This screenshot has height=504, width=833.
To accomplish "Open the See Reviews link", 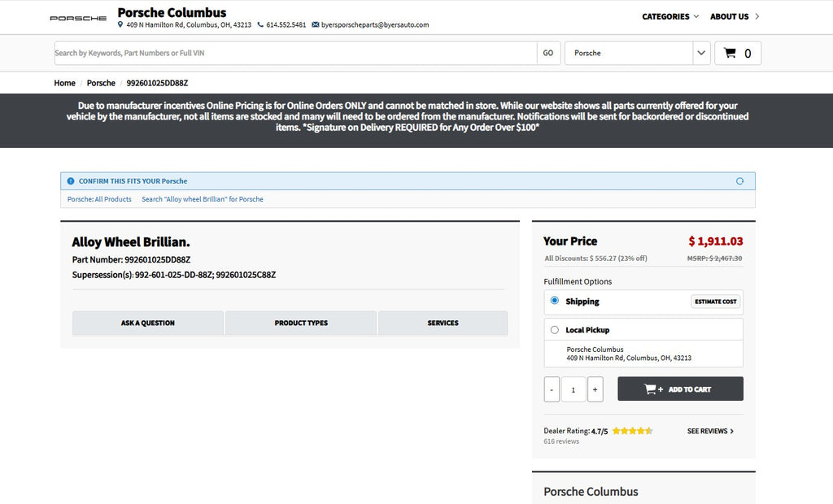I will click(x=710, y=431).
